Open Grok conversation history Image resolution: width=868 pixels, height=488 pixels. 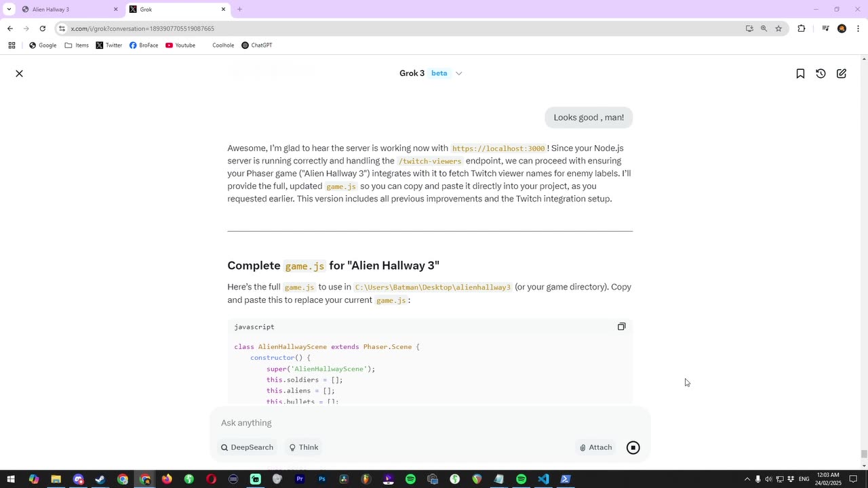click(821, 73)
